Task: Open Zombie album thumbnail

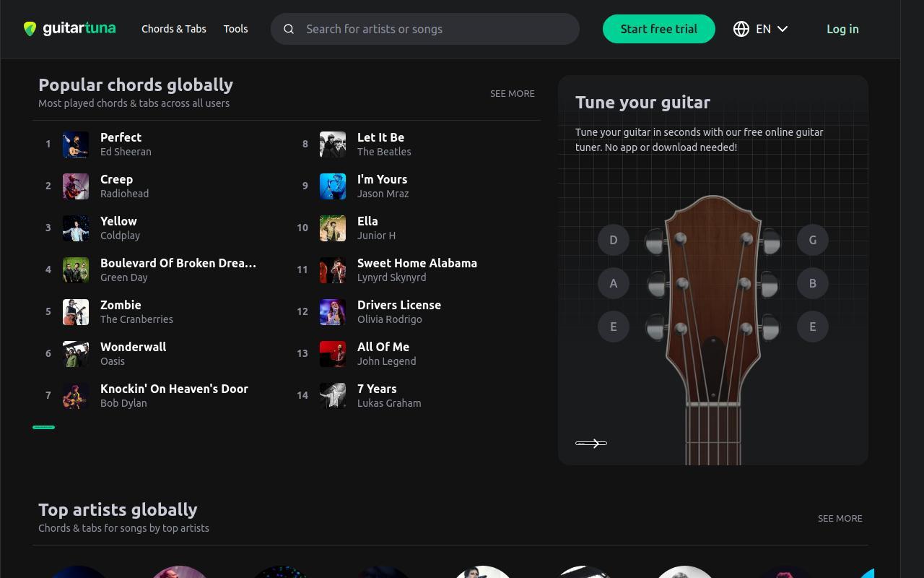Action: tap(76, 312)
